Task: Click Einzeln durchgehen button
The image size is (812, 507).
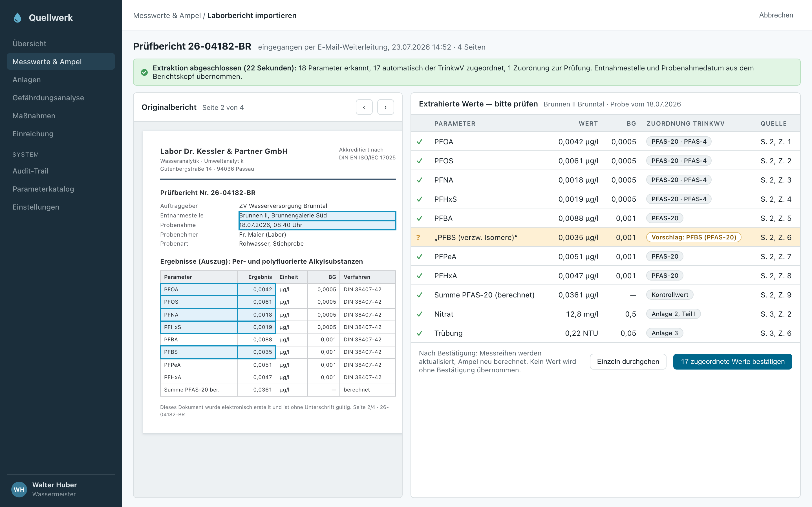Action: click(628, 361)
